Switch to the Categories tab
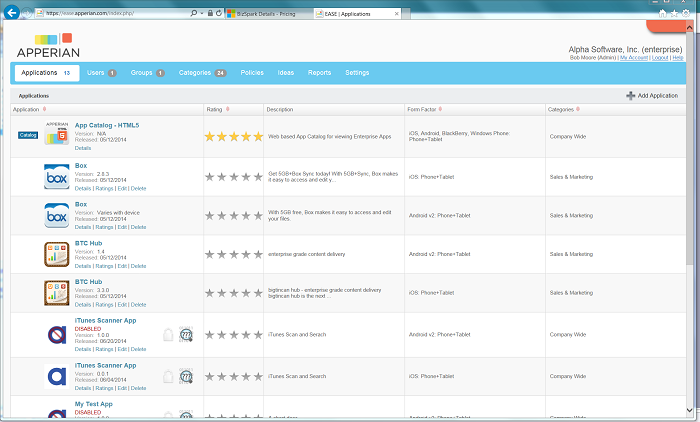 (202, 73)
